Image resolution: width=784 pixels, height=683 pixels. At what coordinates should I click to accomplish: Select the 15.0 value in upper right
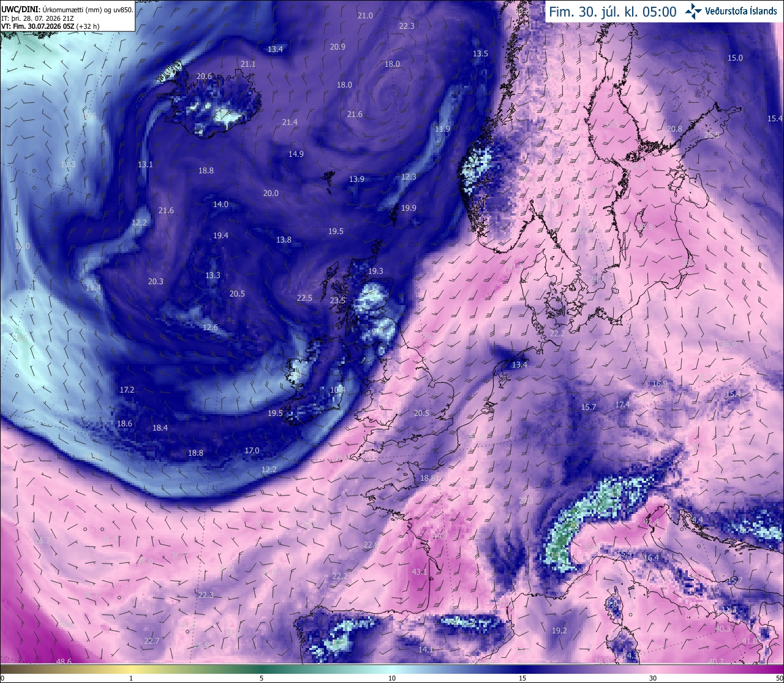tap(735, 58)
